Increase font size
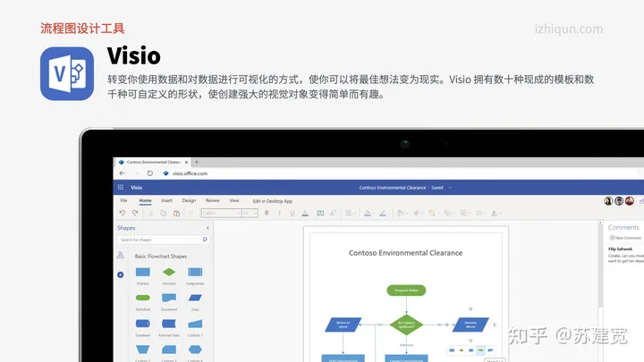This screenshot has height=362, width=644. pyautogui.click(x=333, y=213)
